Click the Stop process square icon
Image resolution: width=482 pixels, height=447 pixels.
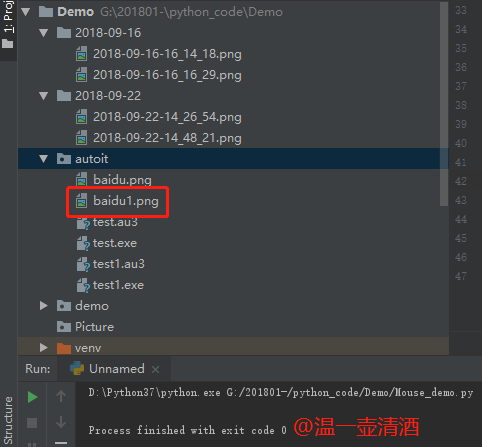click(x=32, y=423)
